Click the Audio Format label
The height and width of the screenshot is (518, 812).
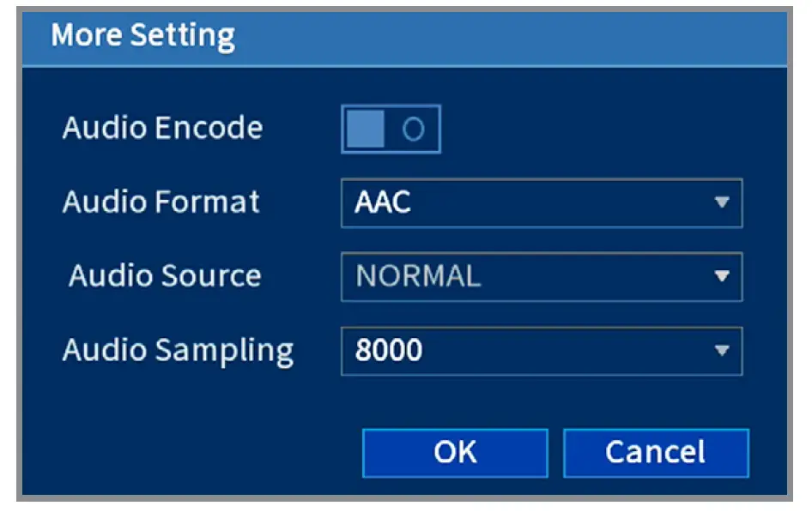[x=161, y=202]
